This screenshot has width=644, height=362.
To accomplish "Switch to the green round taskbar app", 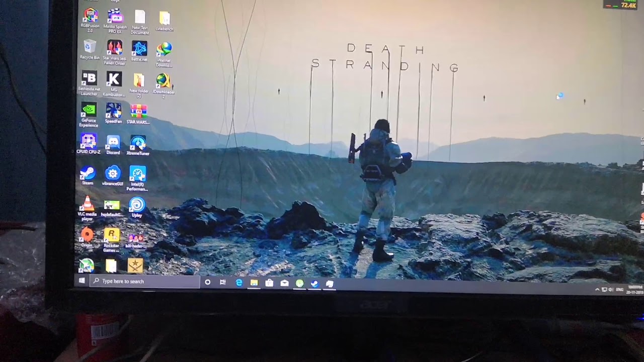I will click(299, 284).
